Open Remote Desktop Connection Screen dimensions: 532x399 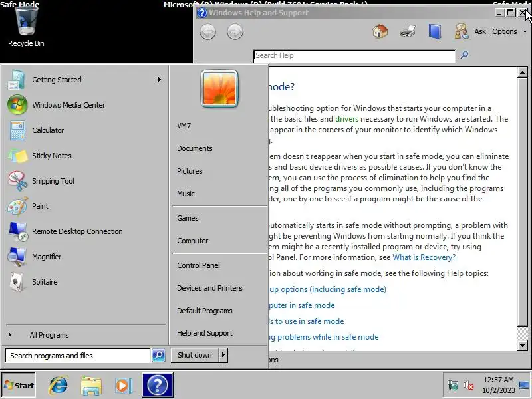(x=85, y=231)
